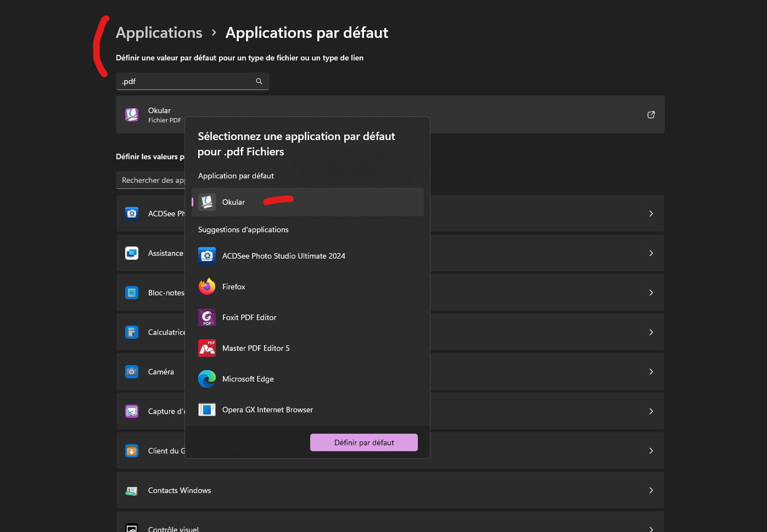Expand the Client du G row chevron
Screen dimensions: 767x532
[651, 451]
